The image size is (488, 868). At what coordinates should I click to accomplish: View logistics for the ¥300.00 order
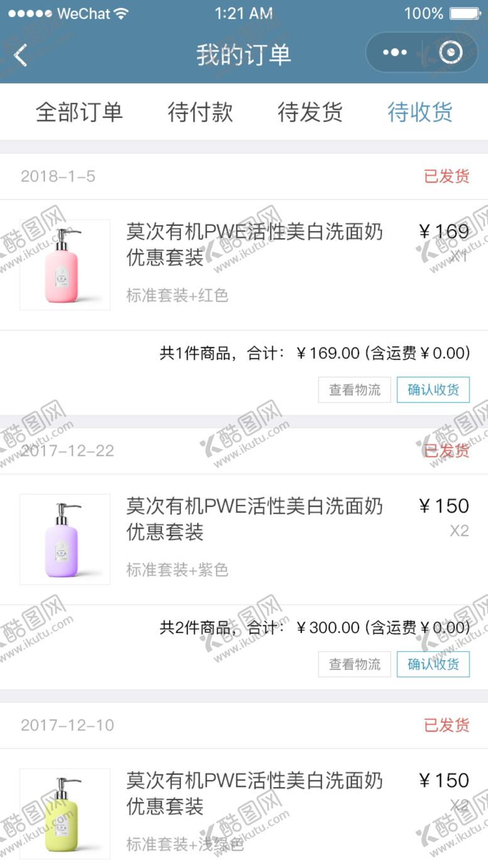click(355, 665)
